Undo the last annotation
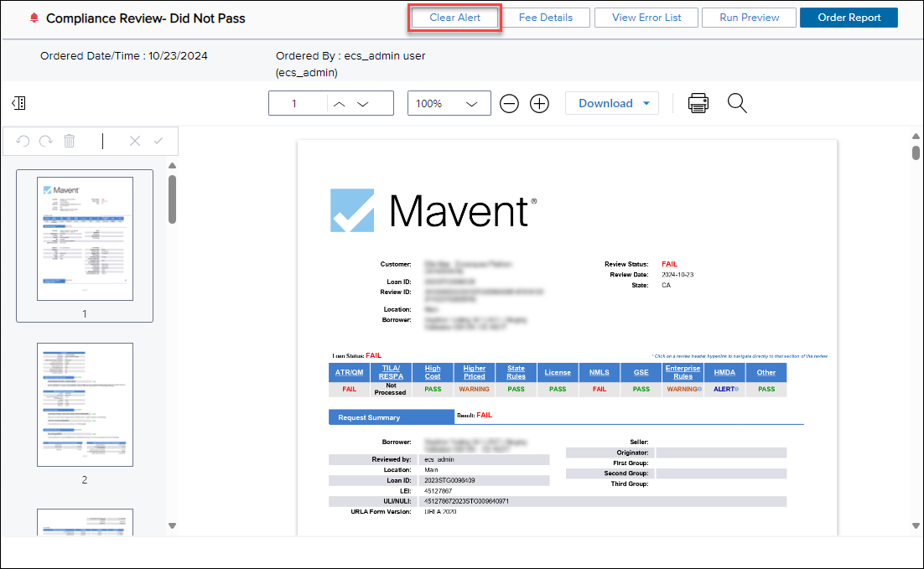The height and width of the screenshot is (569, 924). coord(23,141)
